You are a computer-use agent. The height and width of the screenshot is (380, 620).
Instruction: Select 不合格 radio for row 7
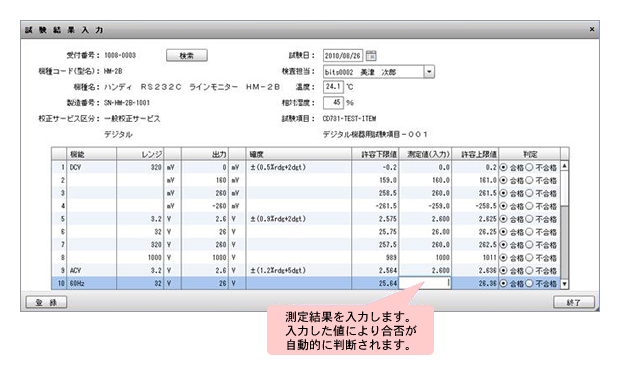[529, 245]
